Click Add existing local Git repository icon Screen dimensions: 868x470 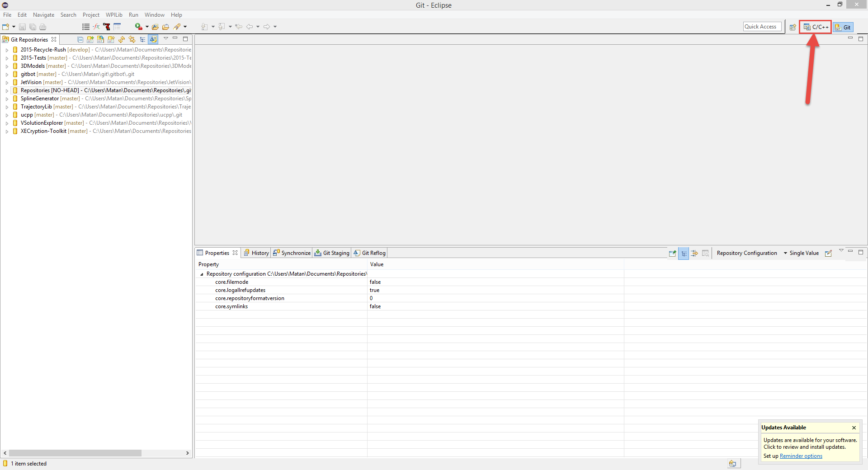tap(90, 39)
